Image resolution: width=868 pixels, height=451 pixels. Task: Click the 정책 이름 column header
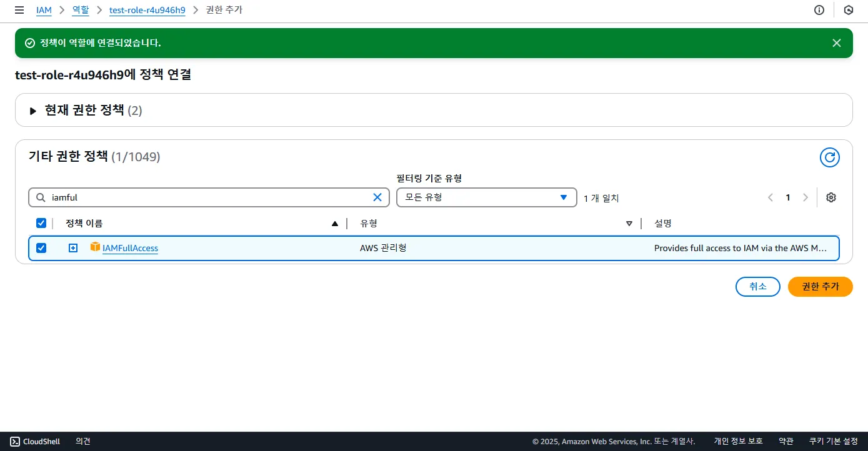[x=84, y=224]
